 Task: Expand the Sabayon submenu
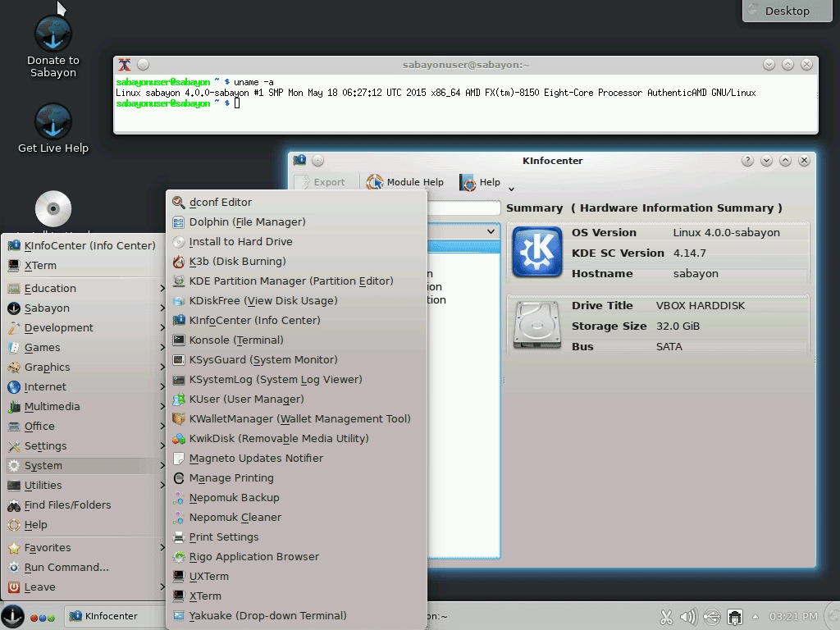pos(85,308)
